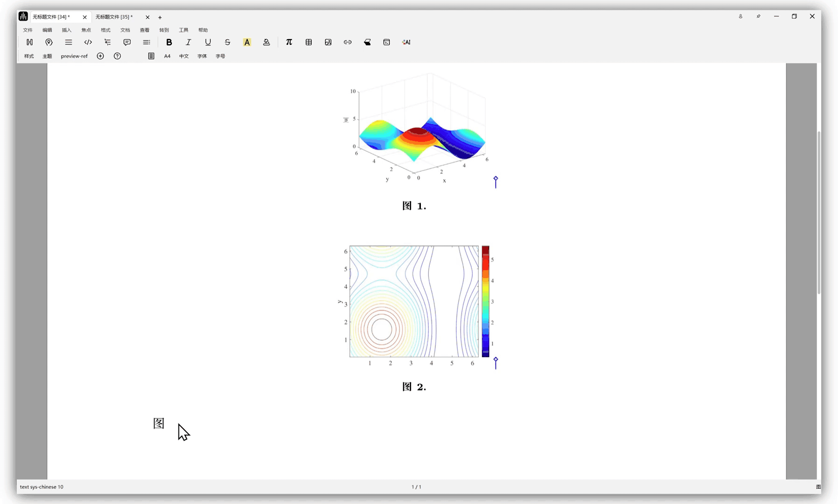
Task: Click the plus circle add style button
Action: [100, 56]
